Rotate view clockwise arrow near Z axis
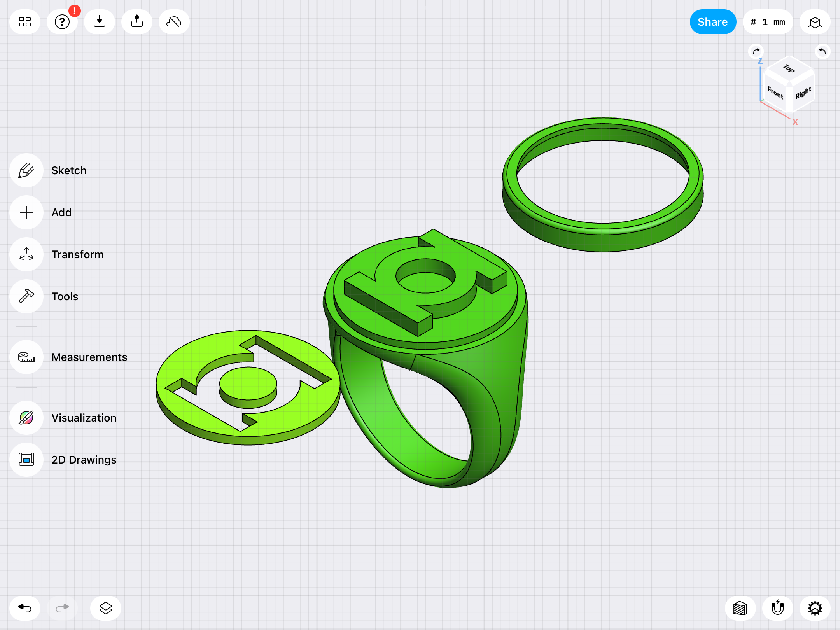840x630 pixels. point(756,51)
